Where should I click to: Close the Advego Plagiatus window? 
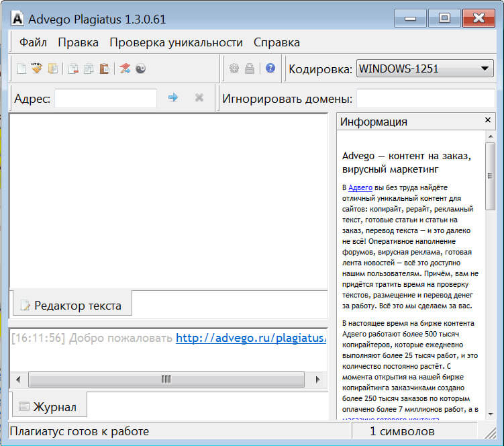tap(478, 18)
